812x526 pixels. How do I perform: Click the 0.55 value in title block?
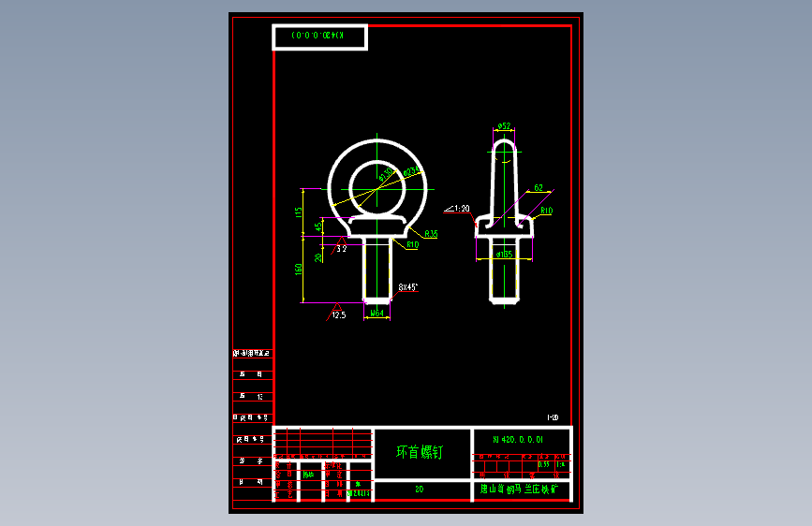point(544,464)
